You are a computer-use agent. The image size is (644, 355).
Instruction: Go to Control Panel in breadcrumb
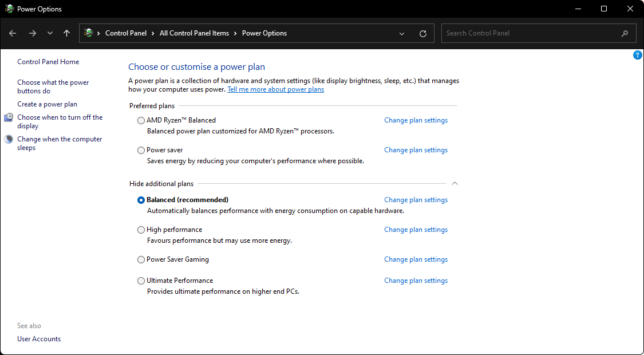tap(126, 33)
